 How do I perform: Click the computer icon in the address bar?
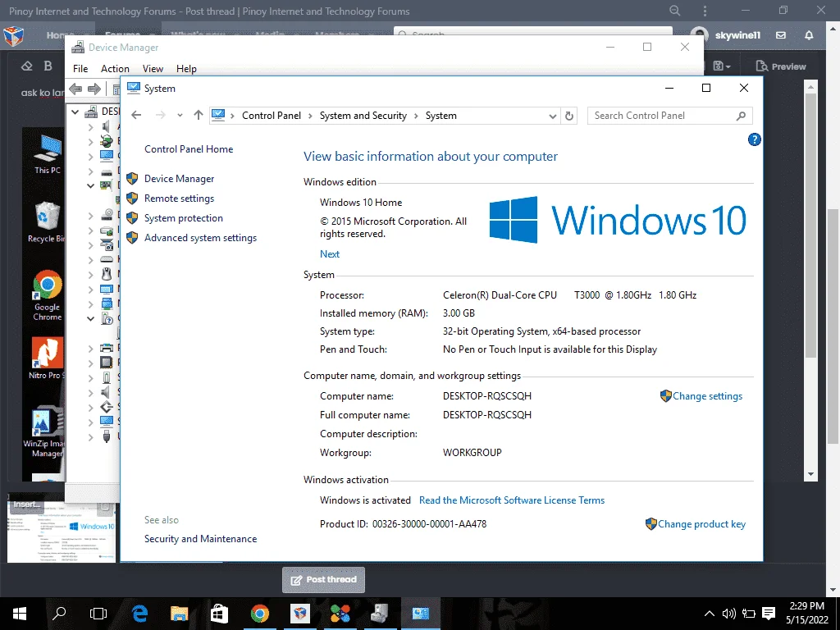[x=218, y=115]
